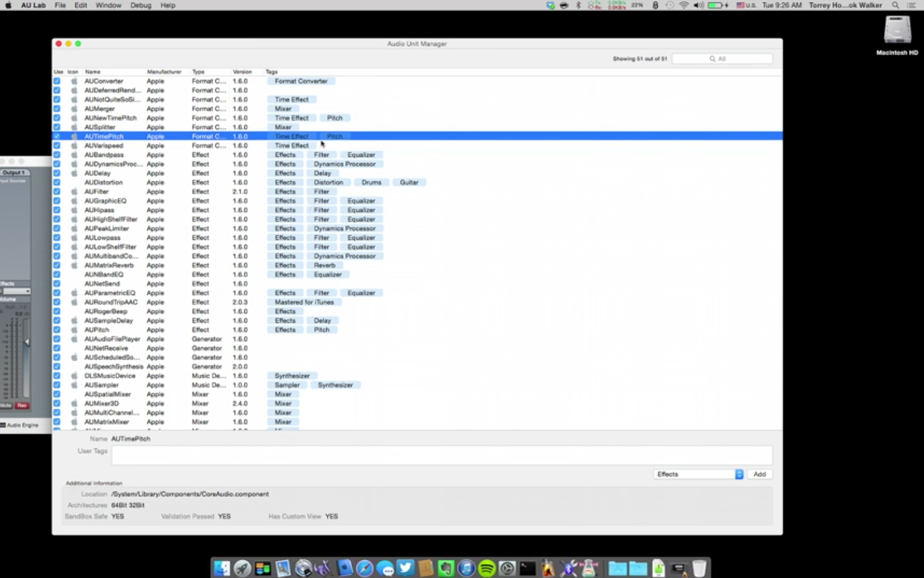This screenshot has height=578, width=924.
Task: Open the Window menu
Action: tap(109, 5)
